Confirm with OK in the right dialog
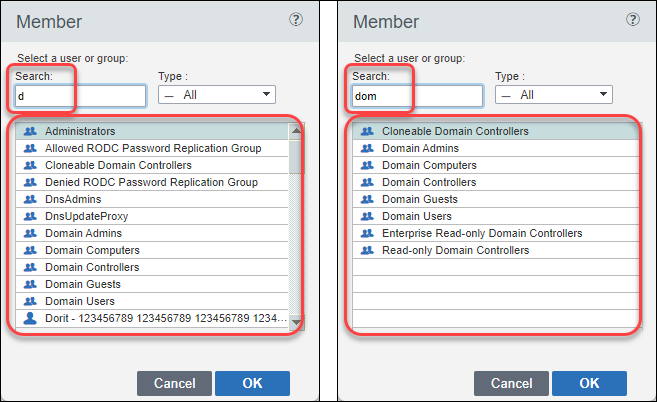657x402 pixels. (589, 383)
